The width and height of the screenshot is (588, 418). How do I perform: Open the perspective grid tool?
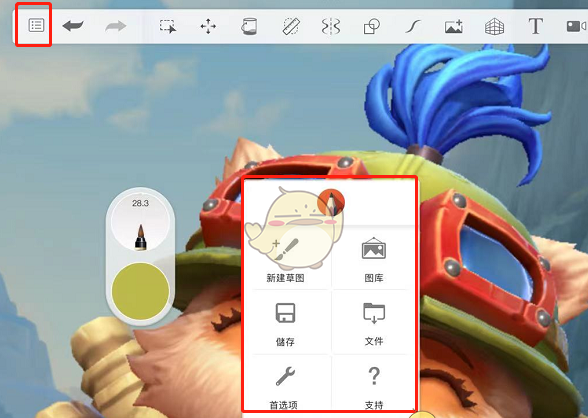(494, 27)
